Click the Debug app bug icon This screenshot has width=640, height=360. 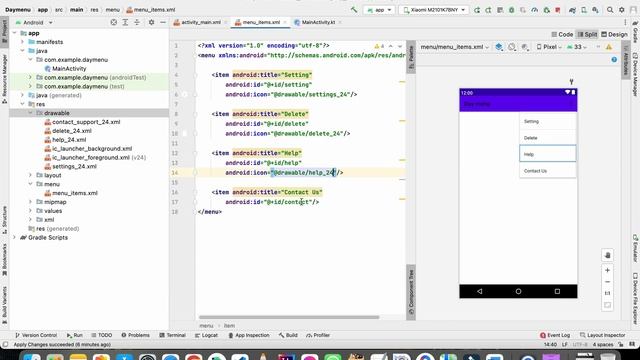(x=511, y=10)
